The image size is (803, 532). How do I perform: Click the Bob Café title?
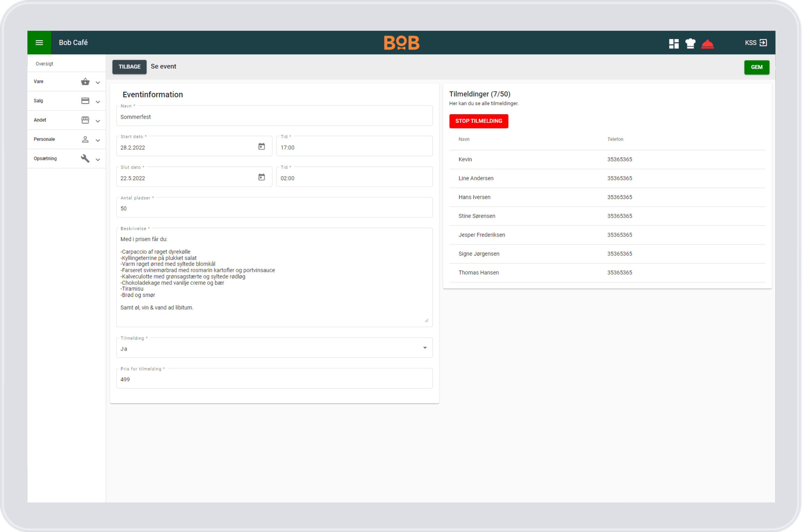[73, 43]
